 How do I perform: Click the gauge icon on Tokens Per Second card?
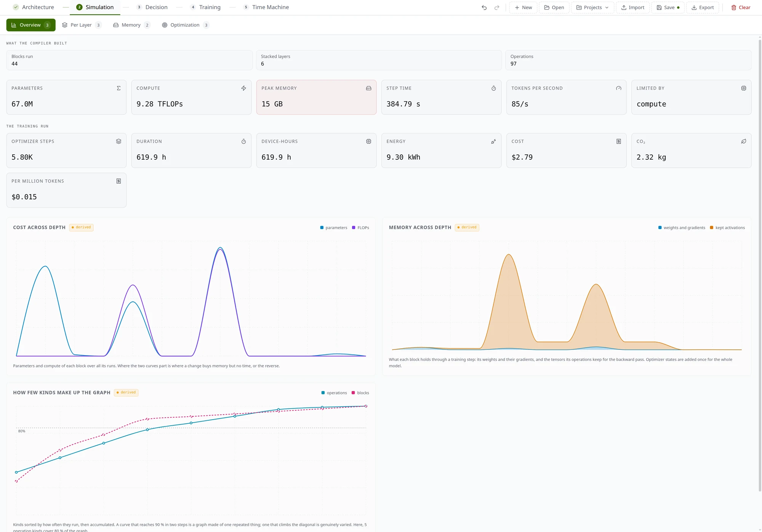pos(618,88)
